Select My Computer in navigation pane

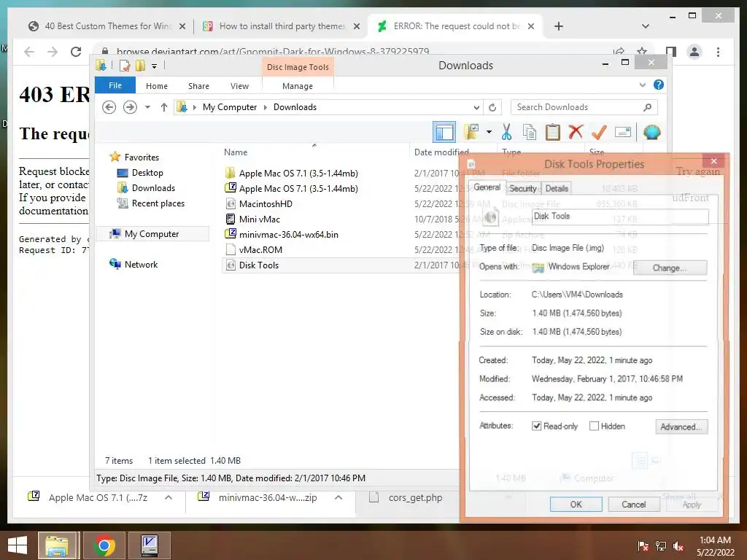tap(152, 234)
